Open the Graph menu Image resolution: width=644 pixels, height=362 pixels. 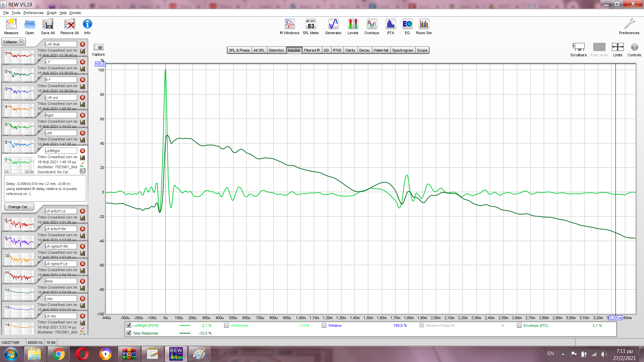pos(51,13)
